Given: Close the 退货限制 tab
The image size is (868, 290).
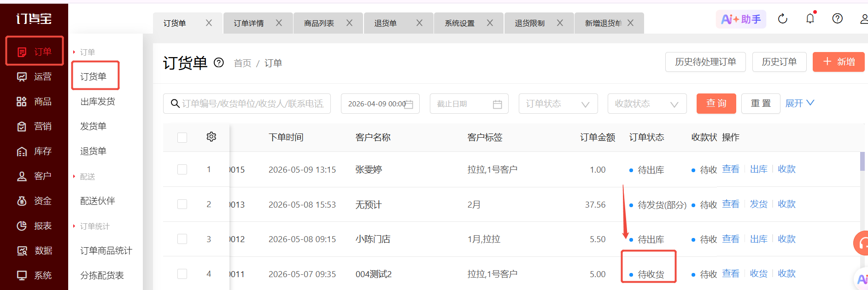Looking at the screenshot, I should pos(560,23).
